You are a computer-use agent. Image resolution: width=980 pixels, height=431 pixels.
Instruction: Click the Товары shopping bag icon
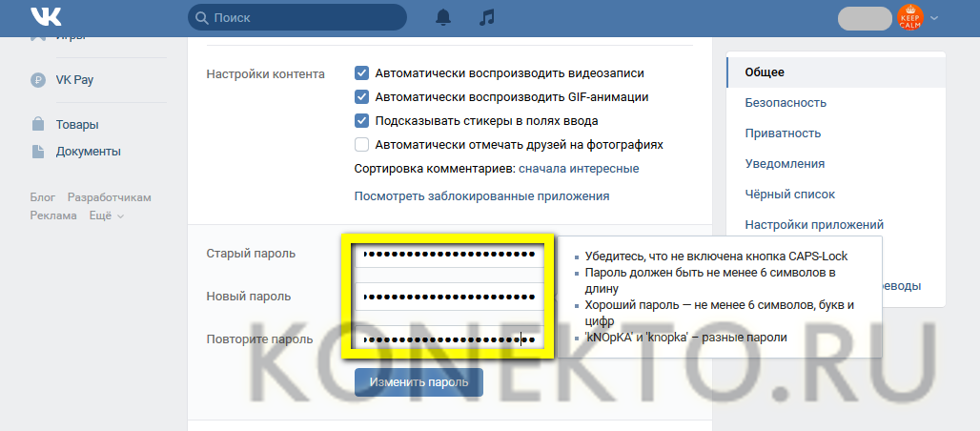click(38, 124)
